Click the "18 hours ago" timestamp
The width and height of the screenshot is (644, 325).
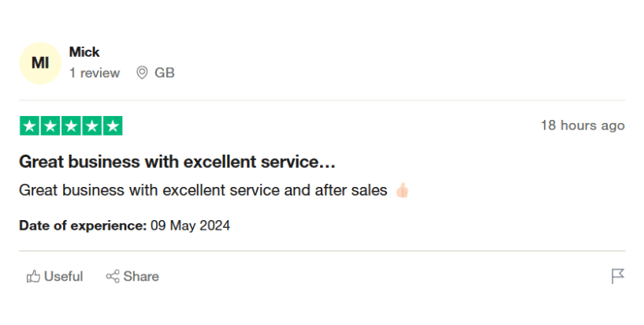(582, 125)
